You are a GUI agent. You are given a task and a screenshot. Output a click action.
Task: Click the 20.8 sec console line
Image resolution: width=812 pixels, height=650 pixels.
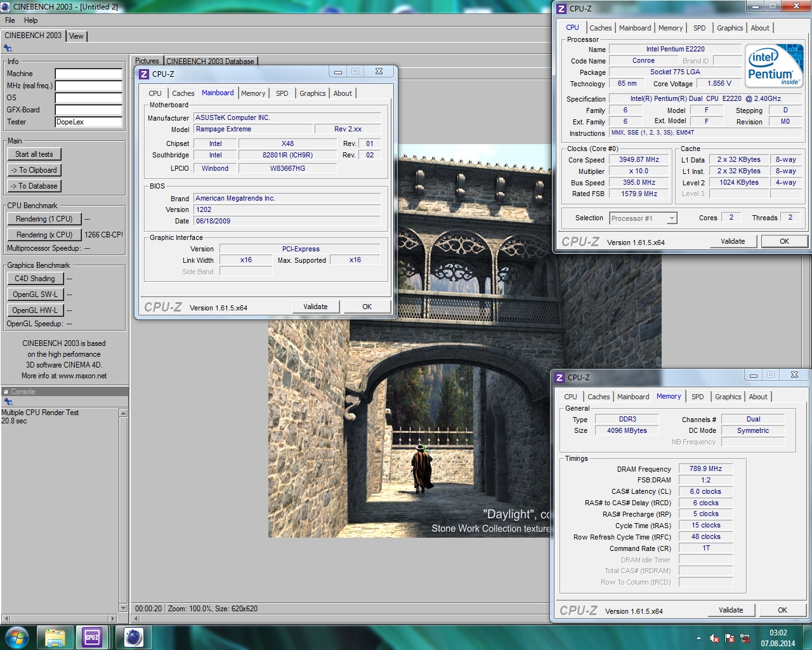pyautogui.click(x=14, y=421)
